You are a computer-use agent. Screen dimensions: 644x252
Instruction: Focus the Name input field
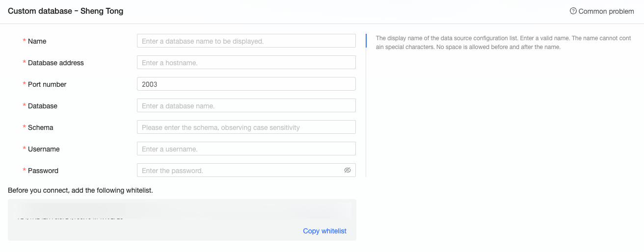point(246,41)
